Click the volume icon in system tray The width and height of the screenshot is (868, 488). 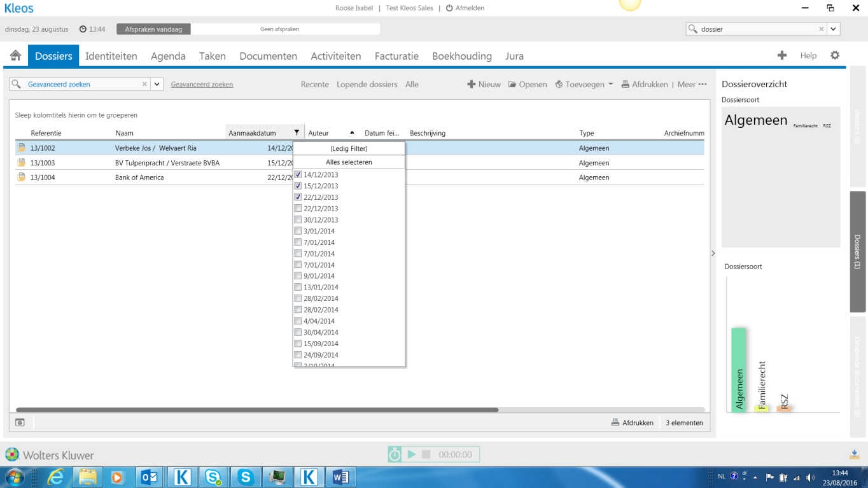pos(809,477)
